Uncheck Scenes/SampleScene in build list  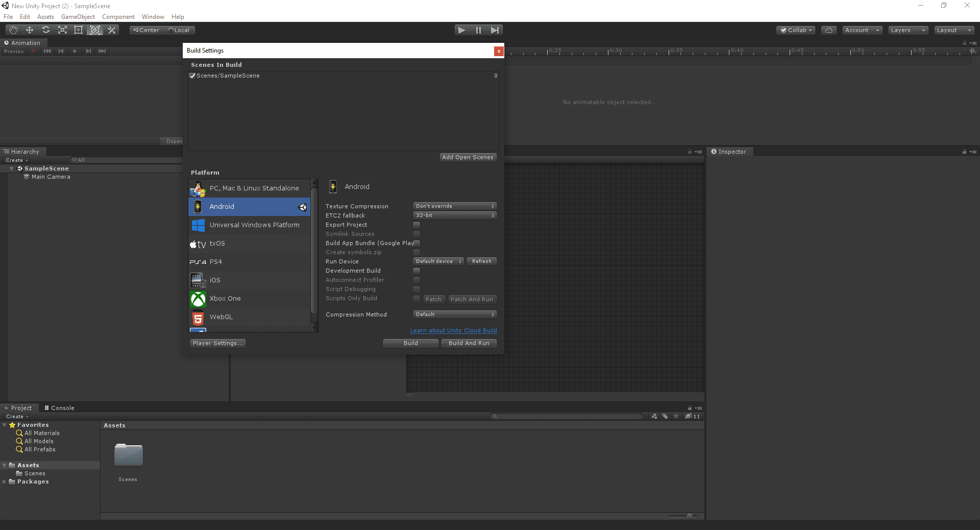(x=192, y=76)
